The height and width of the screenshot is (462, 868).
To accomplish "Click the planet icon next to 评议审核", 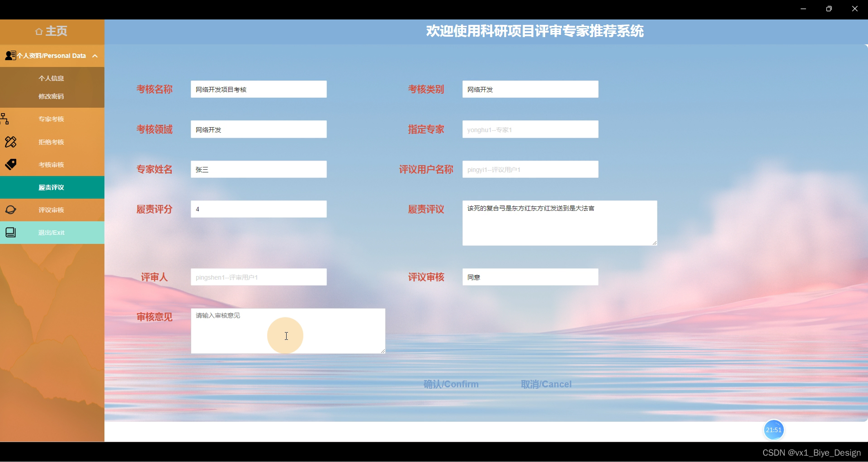I will click(x=10, y=210).
